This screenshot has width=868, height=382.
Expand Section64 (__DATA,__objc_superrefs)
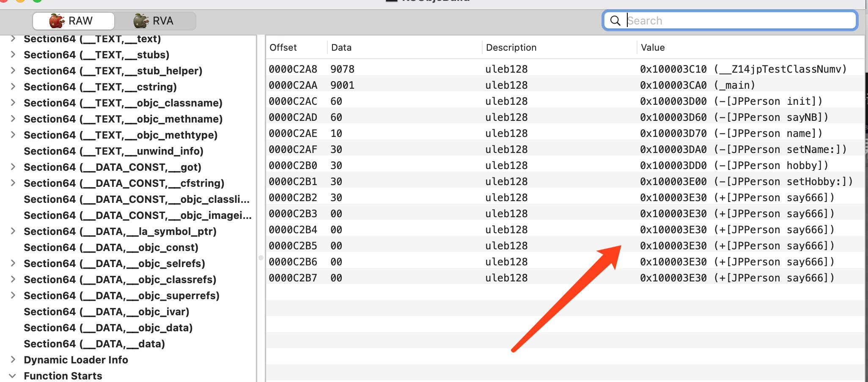13,295
